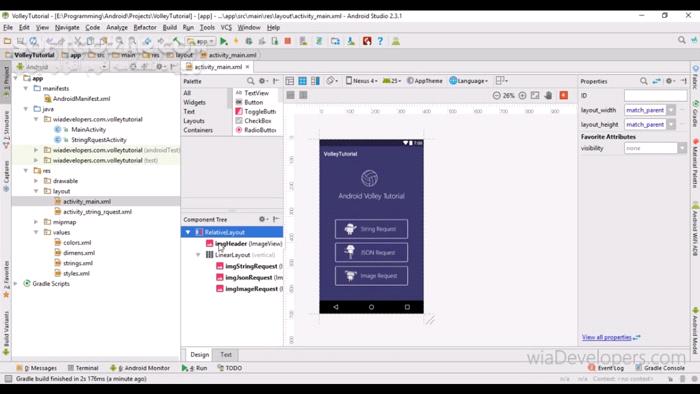700x394 pixels.
Task: Click the red warnings indicator icon
Action: 563,95
